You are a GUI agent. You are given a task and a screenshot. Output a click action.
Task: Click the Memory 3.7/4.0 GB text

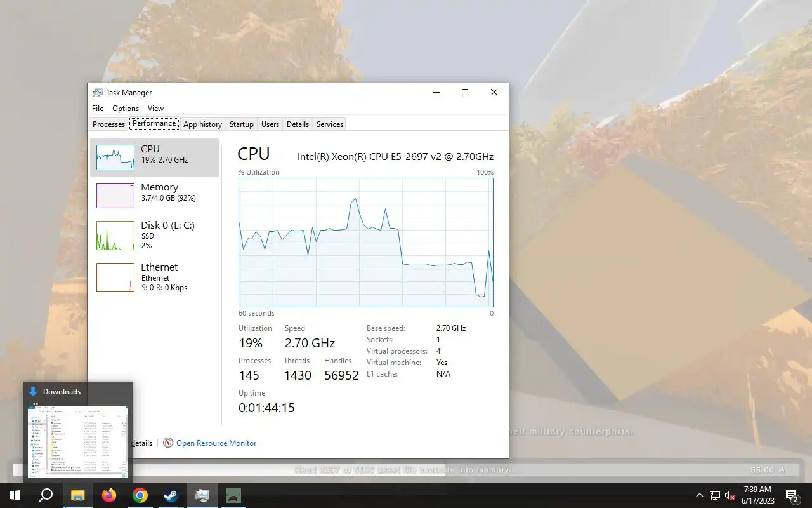pyautogui.click(x=168, y=198)
